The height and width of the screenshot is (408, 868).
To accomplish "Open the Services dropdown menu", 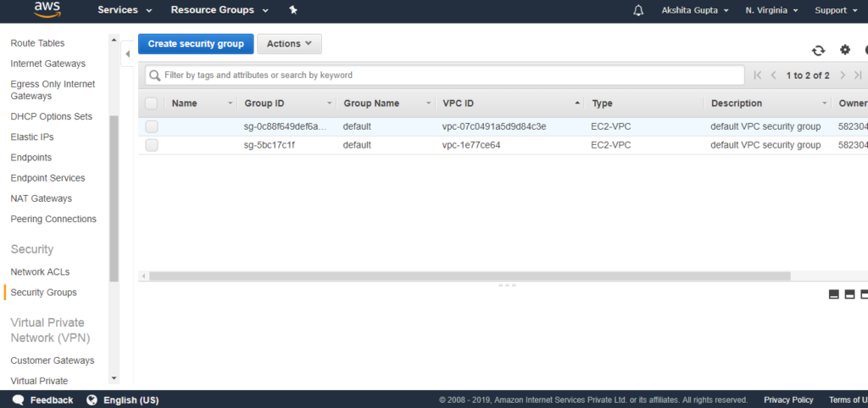I will [125, 10].
